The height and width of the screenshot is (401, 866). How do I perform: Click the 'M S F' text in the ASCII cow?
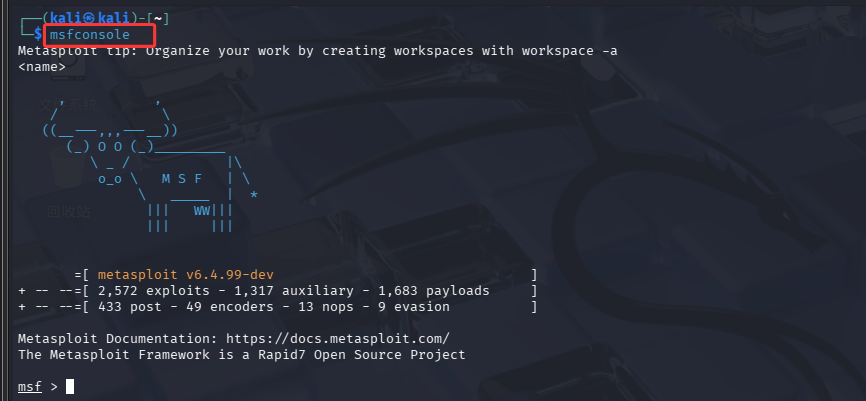tap(182, 179)
